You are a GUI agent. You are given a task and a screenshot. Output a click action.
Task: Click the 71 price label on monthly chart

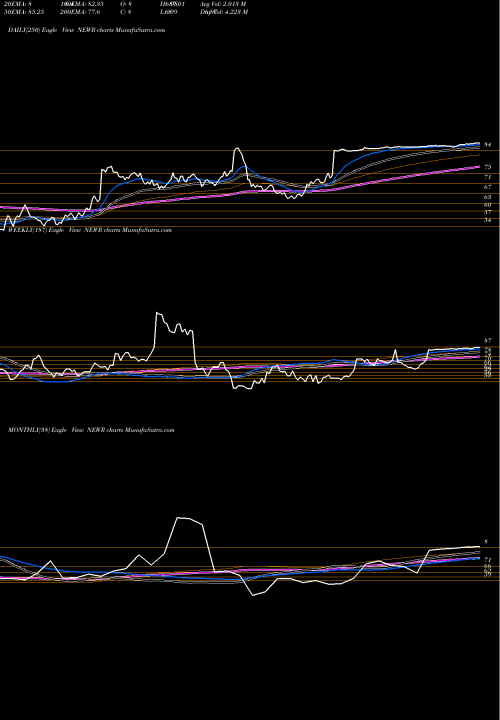point(488,560)
